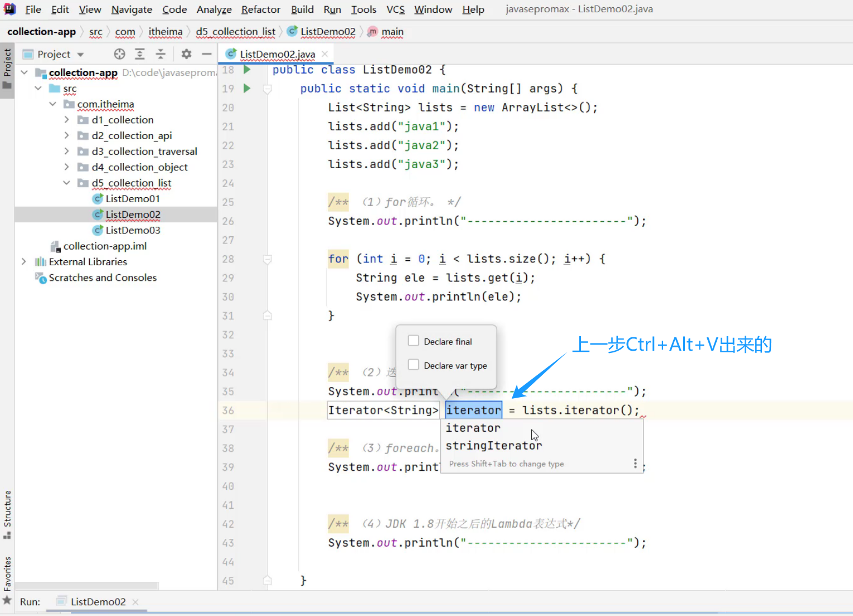Screen dimensions: 853x616
Task: Collapse the d5_collection_list package
Action: (66, 183)
